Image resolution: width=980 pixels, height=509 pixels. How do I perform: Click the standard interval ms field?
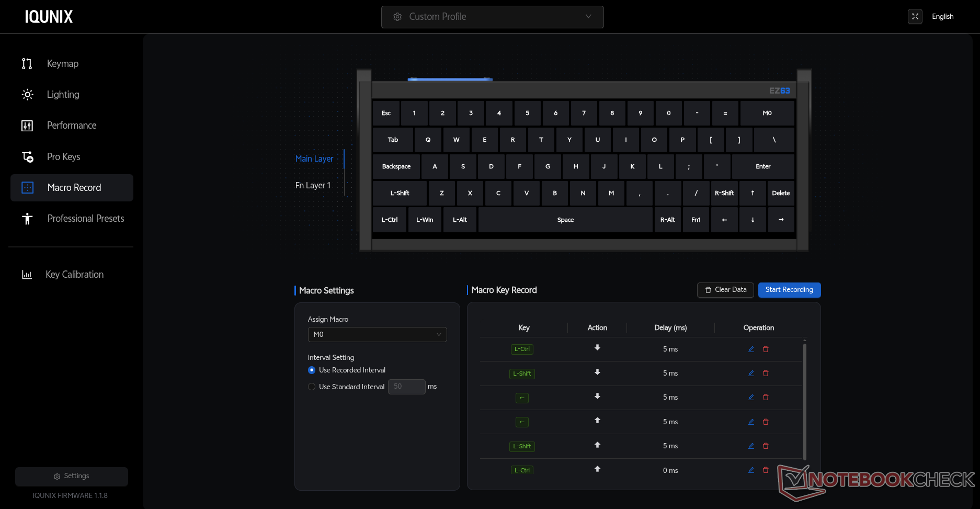pyautogui.click(x=406, y=387)
